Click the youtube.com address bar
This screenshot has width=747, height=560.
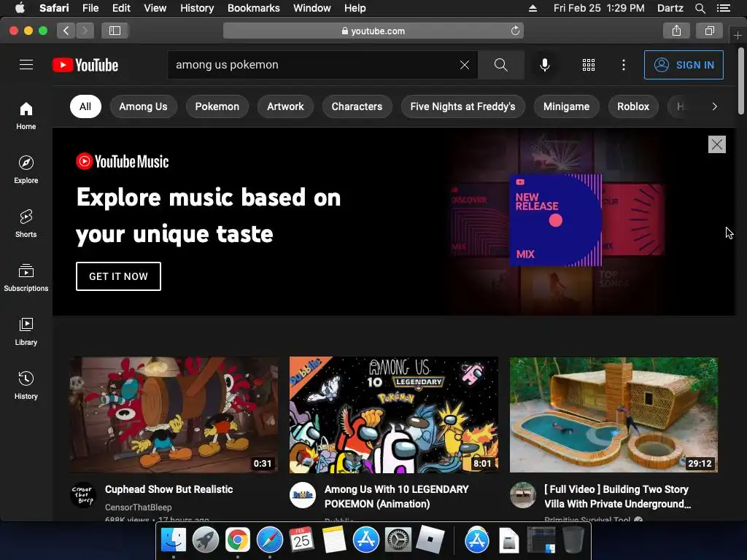[373, 31]
